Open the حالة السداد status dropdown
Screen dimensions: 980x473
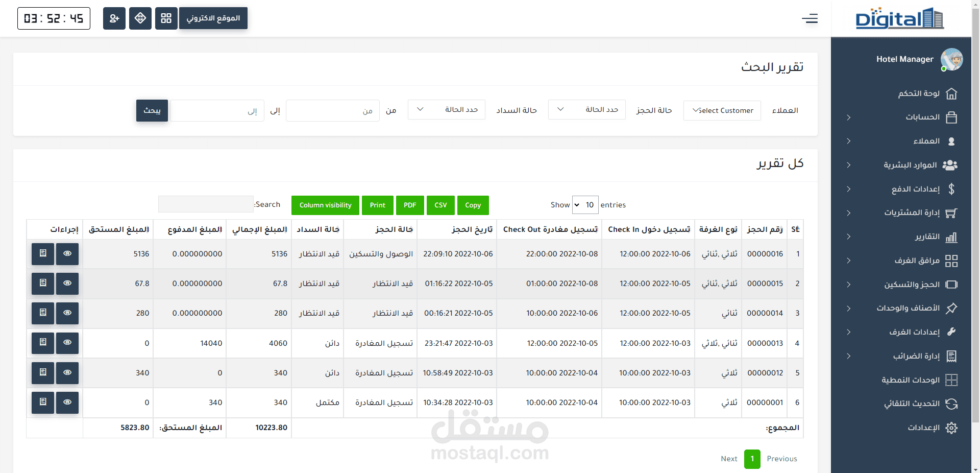pyautogui.click(x=447, y=110)
